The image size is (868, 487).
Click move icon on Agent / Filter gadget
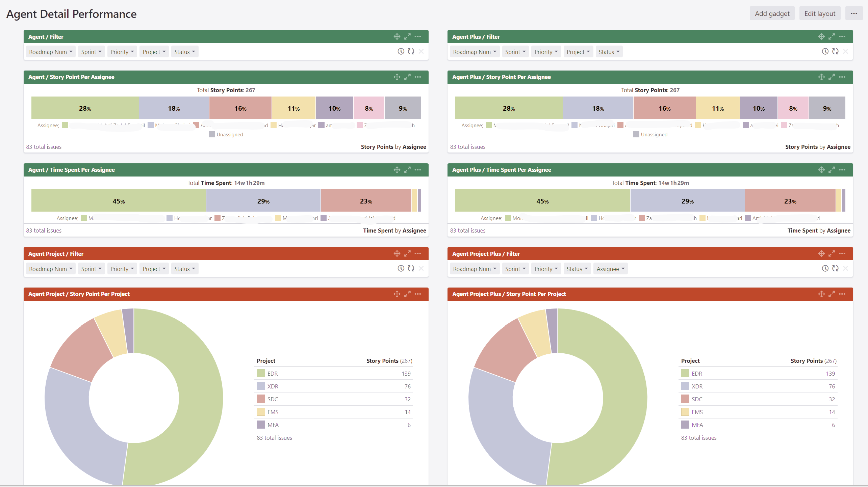397,36
